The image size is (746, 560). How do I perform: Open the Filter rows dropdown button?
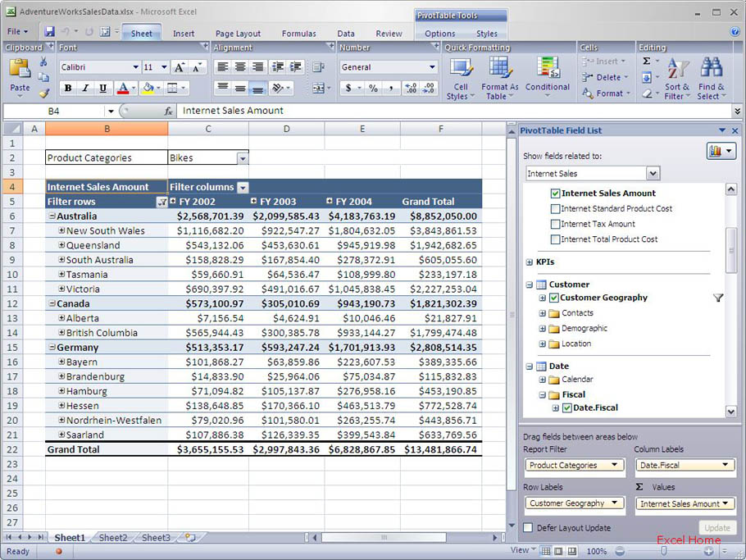pyautogui.click(x=161, y=203)
